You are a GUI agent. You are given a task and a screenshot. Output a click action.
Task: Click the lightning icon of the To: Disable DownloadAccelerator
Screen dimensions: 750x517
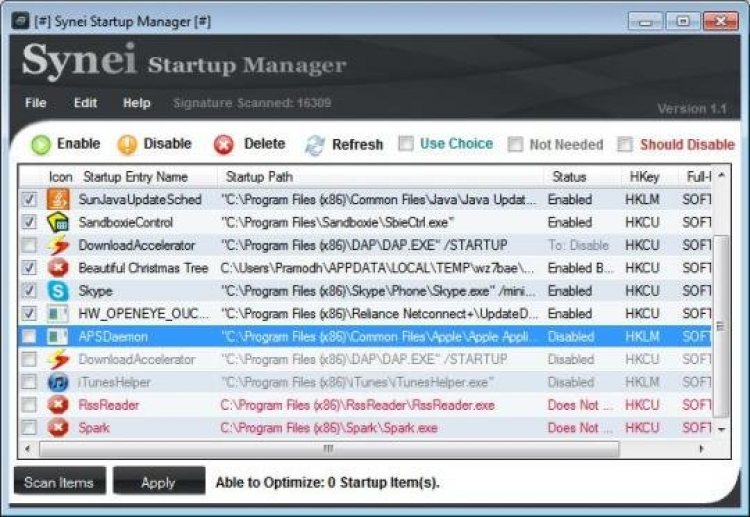[58, 245]
